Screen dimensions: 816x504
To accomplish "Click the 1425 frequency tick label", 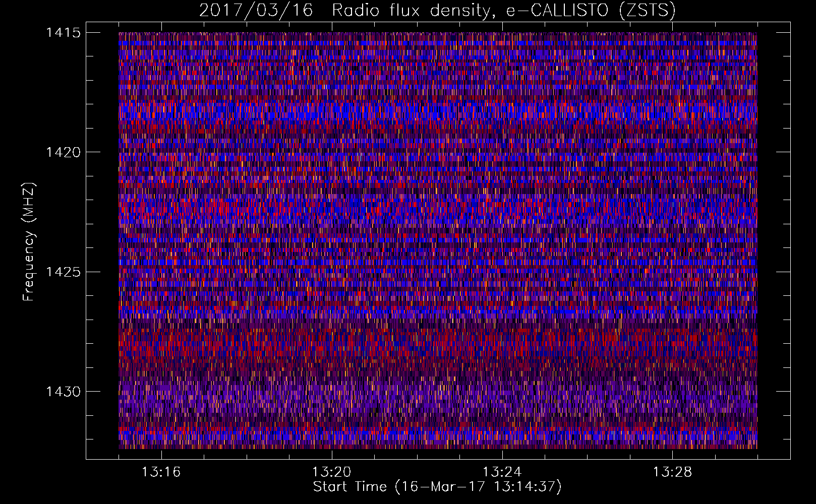I will click(63, 272).
